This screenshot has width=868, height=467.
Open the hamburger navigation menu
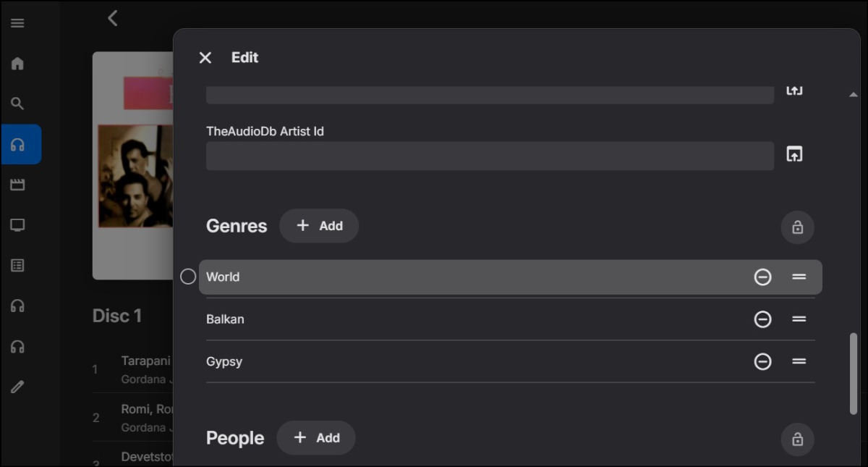[17, 23]
